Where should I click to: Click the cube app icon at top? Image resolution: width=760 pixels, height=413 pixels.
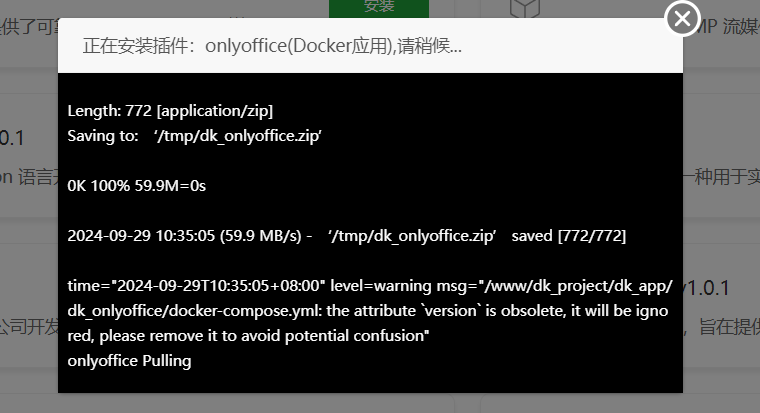tap(524, 8)
